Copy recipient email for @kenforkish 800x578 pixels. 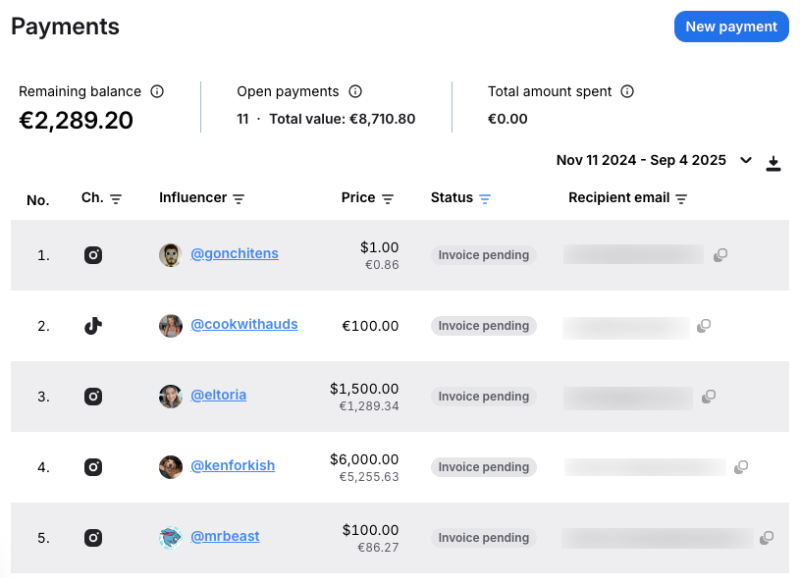[741, 467]
